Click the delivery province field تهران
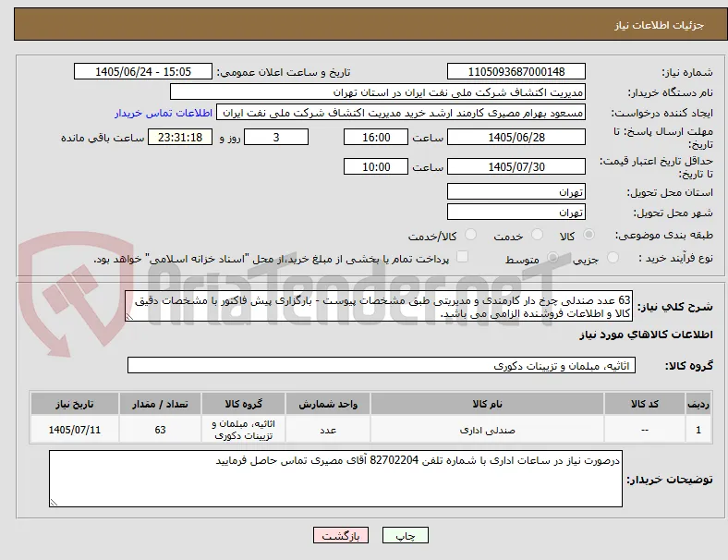Image resolution: width=728 pixels, height=560 pixels. pyautogui.click(x=516, y=191)
